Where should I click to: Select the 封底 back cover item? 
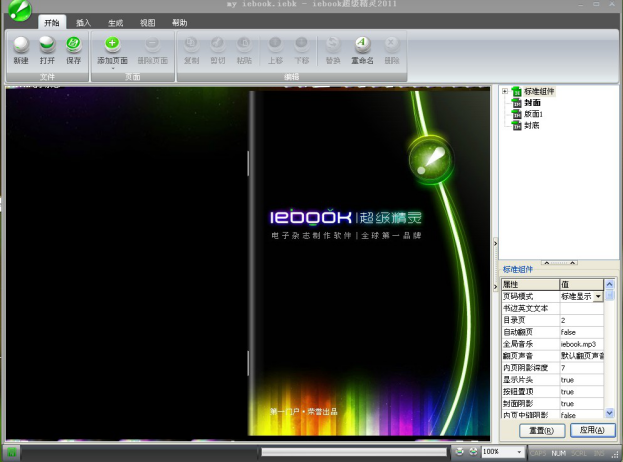[x=532, y=125]
